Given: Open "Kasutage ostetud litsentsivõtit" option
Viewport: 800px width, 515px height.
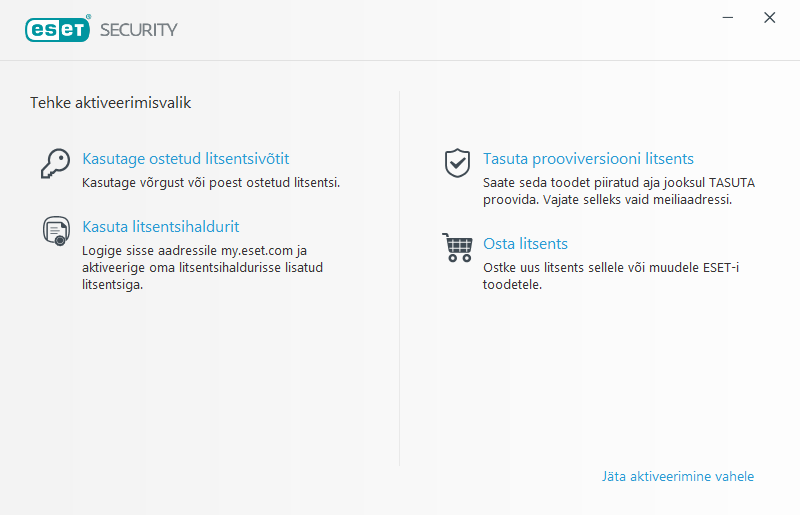Looking at the screenshot, I should click(x=186, y=159).
